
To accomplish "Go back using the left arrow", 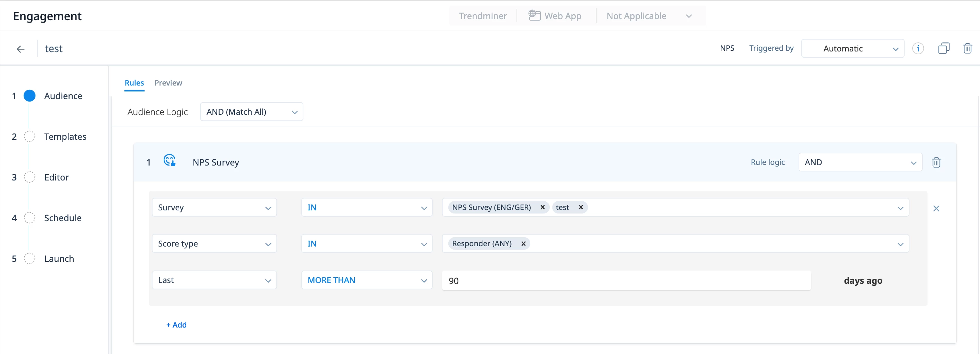I will (x=21, y=49).
